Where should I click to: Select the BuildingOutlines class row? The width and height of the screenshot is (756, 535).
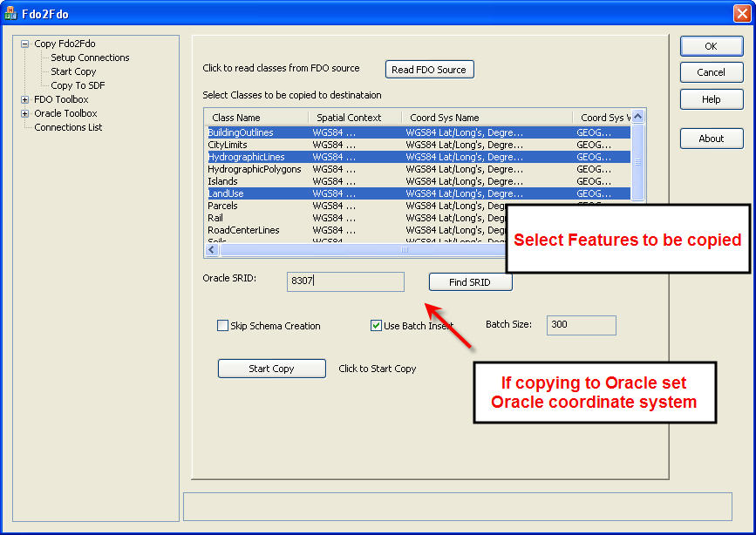click(419, 132)
